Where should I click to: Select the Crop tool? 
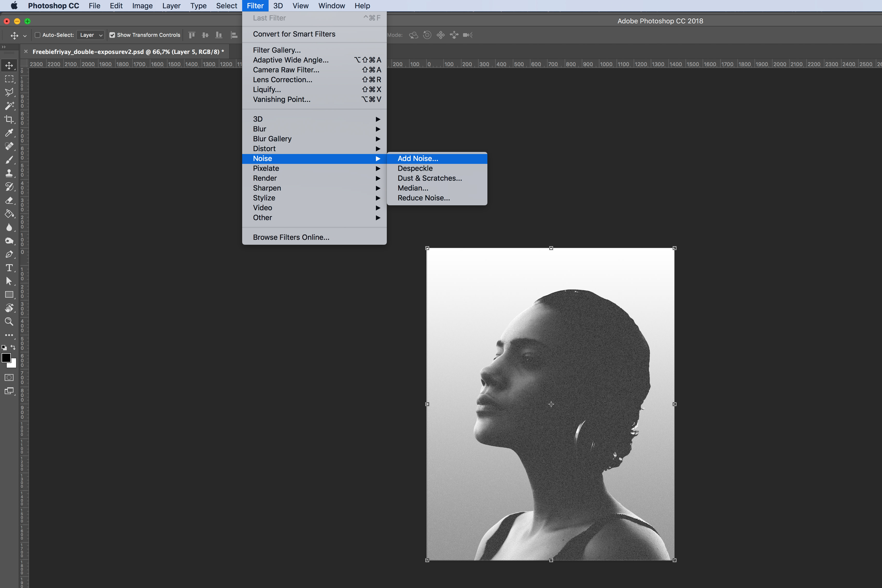9,120
